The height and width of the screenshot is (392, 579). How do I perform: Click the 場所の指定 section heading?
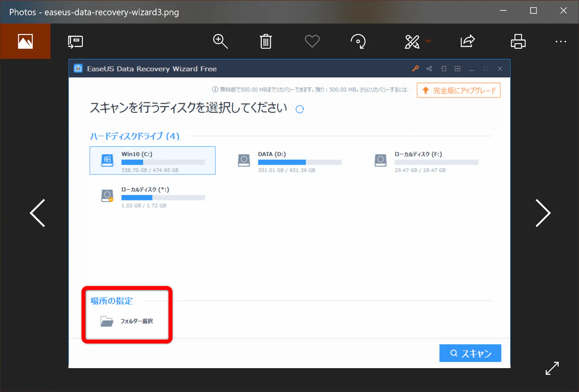click(111, 301)
